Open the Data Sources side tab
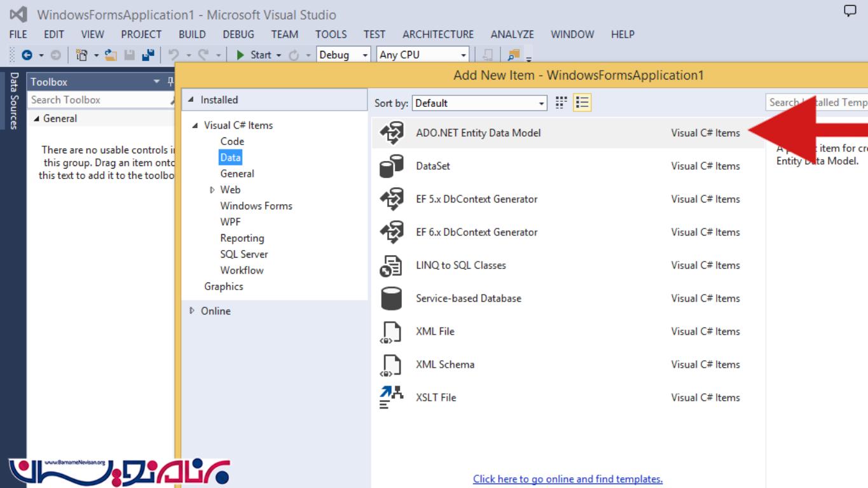868x488 pixels. (13, 101)
